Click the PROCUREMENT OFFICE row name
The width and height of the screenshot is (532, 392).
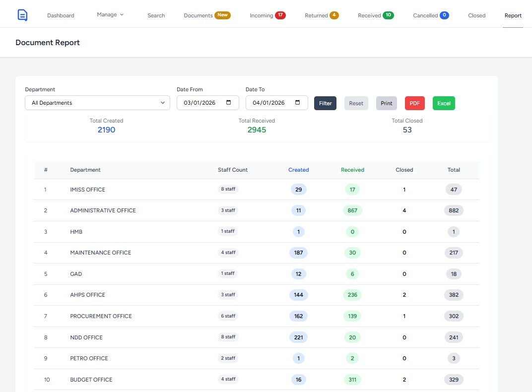pos(101,316)
